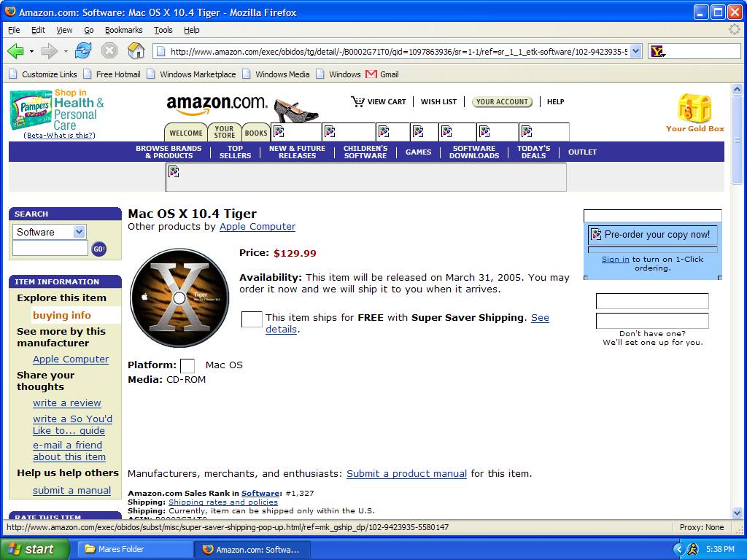This screenshot has width=747, height=560.
Task: Click the system tray expand arrow
Action: 678,549
